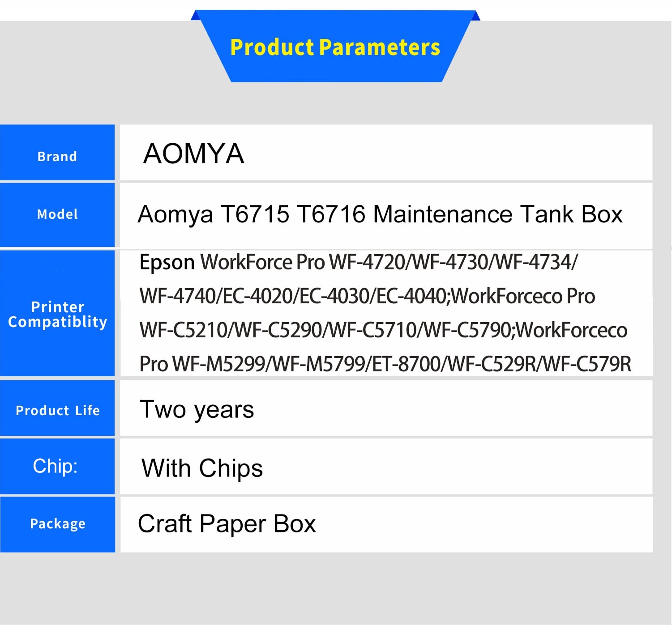The image size is (672, 625).
Task: Select the Model label cell
Action: pos(57,214)
